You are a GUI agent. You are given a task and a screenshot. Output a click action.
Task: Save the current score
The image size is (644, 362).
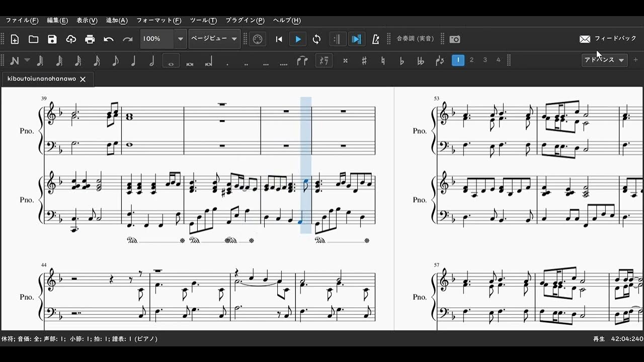[x=52, y=39]
